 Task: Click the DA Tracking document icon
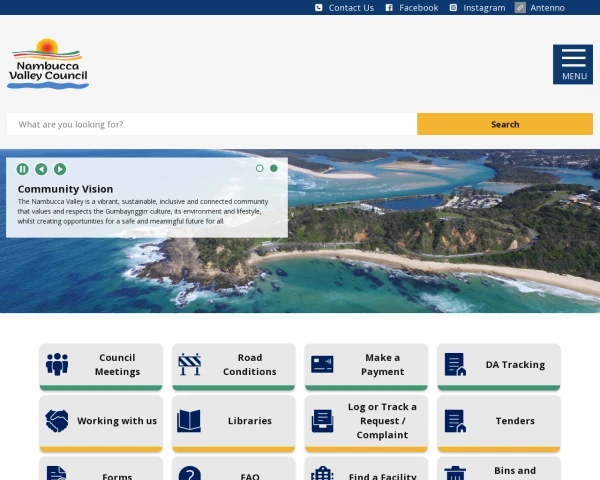tap(455, 364)
